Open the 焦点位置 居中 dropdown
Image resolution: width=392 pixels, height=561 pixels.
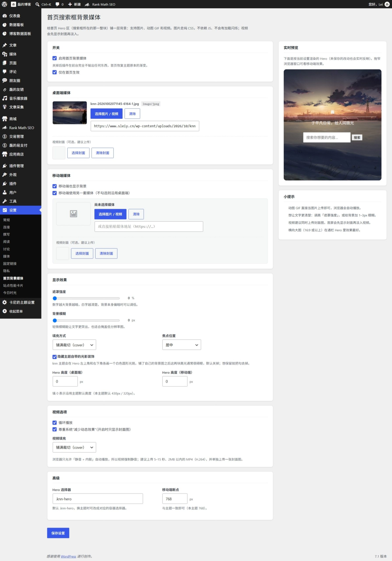coord(182,345)
